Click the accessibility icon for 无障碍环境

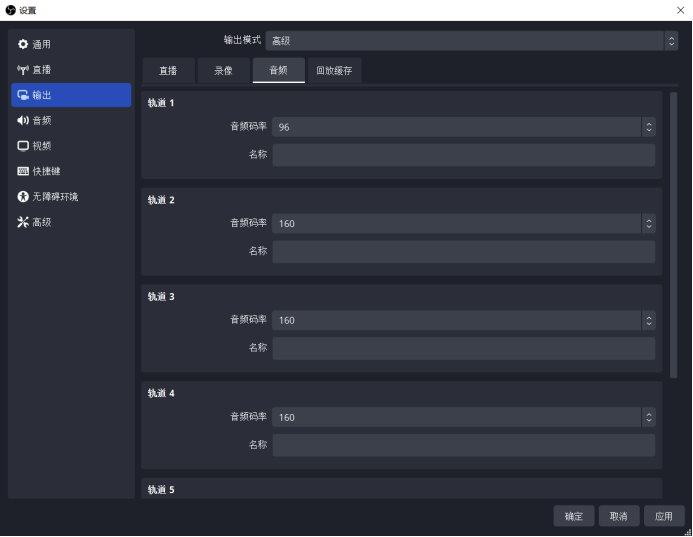(23, 197)
